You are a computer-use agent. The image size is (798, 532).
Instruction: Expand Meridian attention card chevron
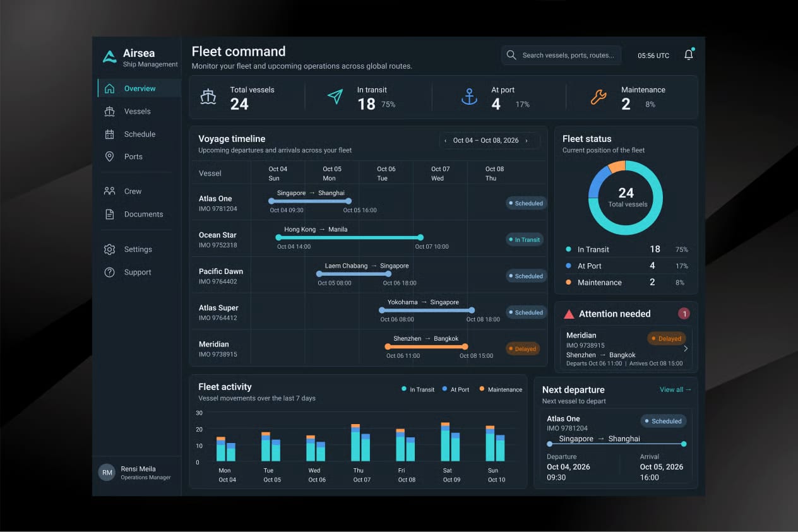686,348
